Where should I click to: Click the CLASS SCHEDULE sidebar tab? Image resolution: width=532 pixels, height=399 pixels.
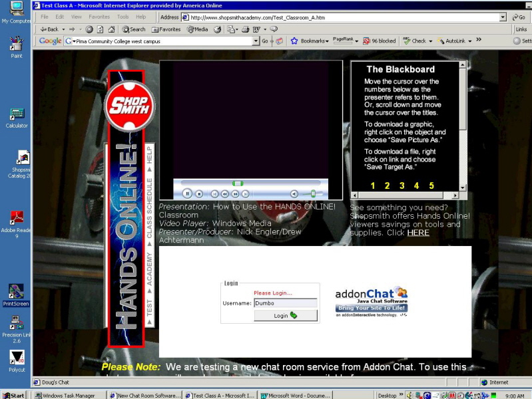tap(149, 208)
